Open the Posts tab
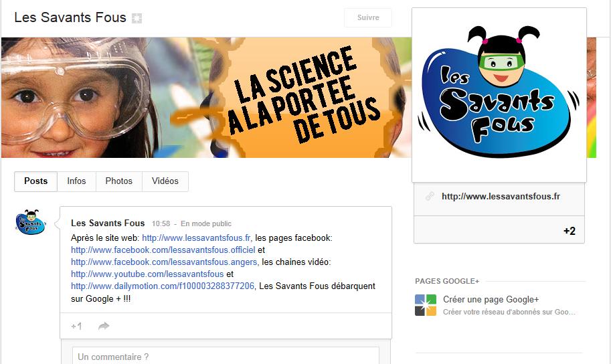The image size is (611, 364). (x=36, y=181)
